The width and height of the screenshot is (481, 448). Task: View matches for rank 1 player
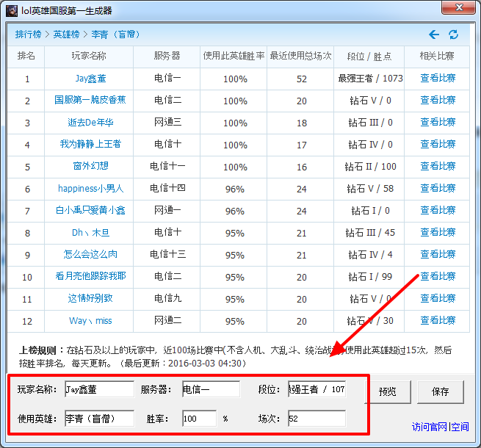(x=438, y=78)
